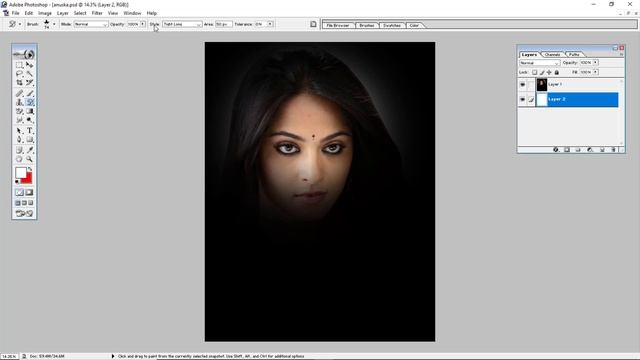This screenshot has height=360, width=640.
Task: Toggle lock all
Action: click(x=557, y=72)
